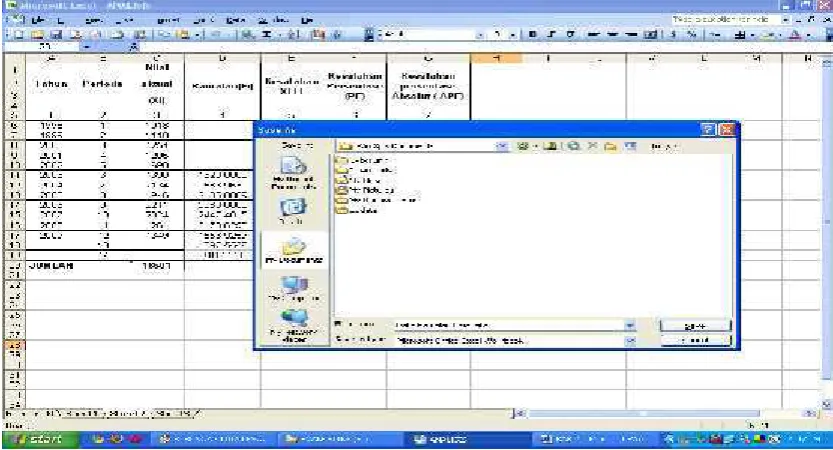The image size is (833, 450).
Task: Click the Save As dialog help question button
Action: point(708,130)
